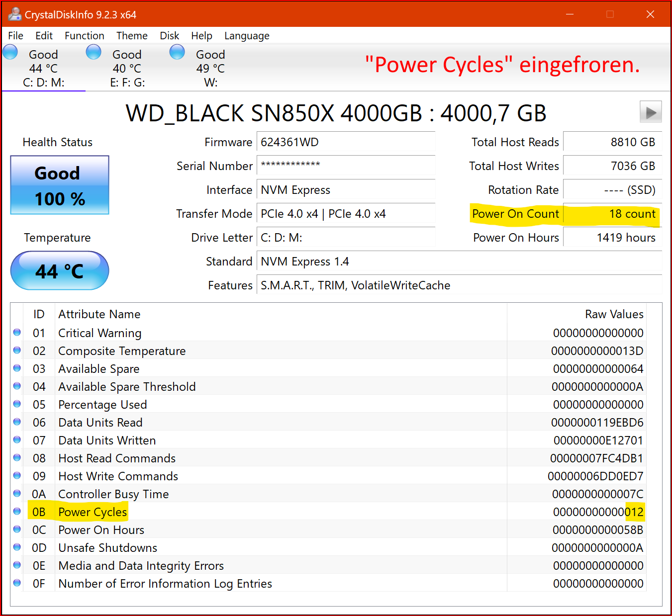Click status dot of Host Write Commands row

(17, 475)
